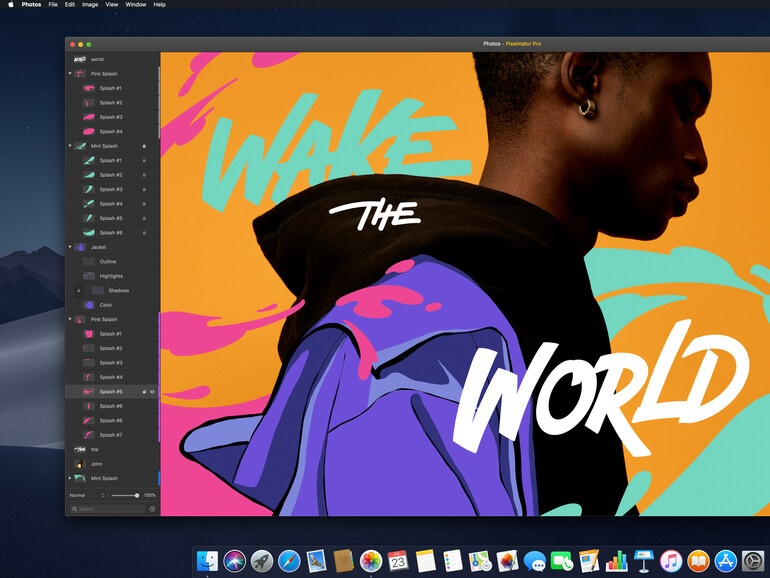Open the Pages app in Dock
This screenshot has height=578, width=770.
[589, 561]
